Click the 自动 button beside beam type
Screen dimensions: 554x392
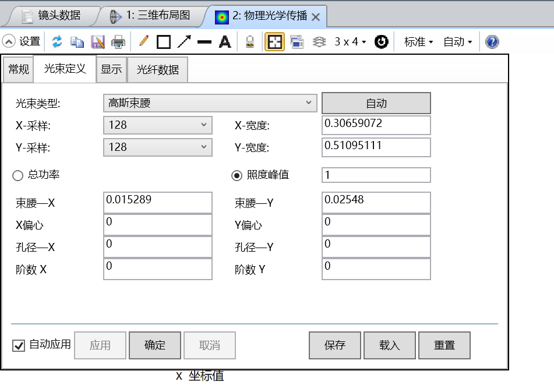click(376, 104)
